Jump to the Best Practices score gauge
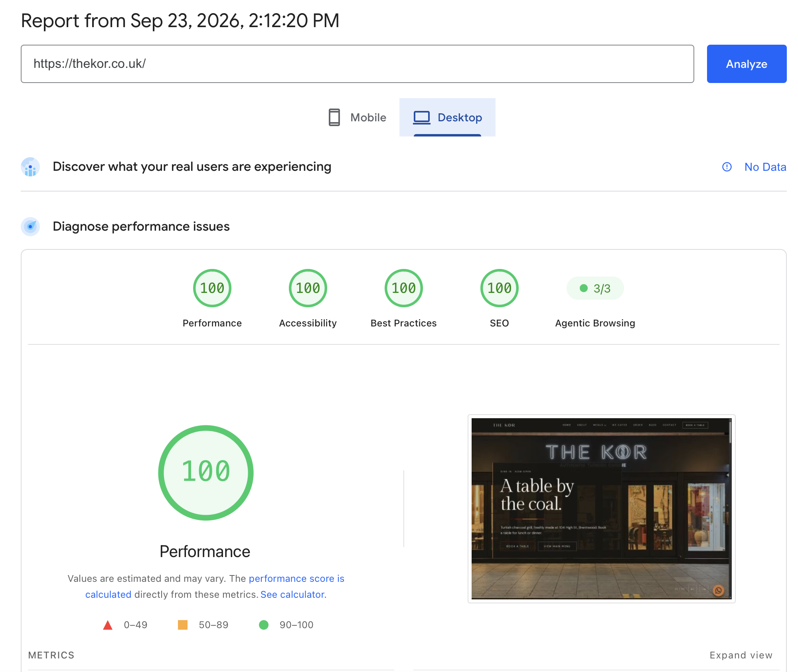Image resolution: width=798 pixels, height=672 pixels. pos(404,288)
